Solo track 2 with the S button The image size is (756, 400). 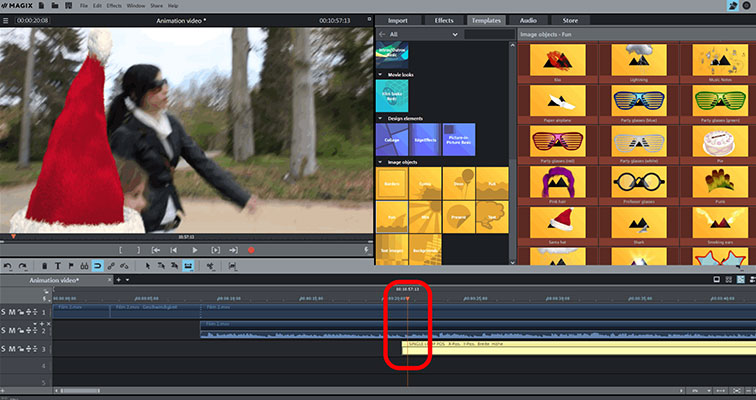[x=4, y=330]
